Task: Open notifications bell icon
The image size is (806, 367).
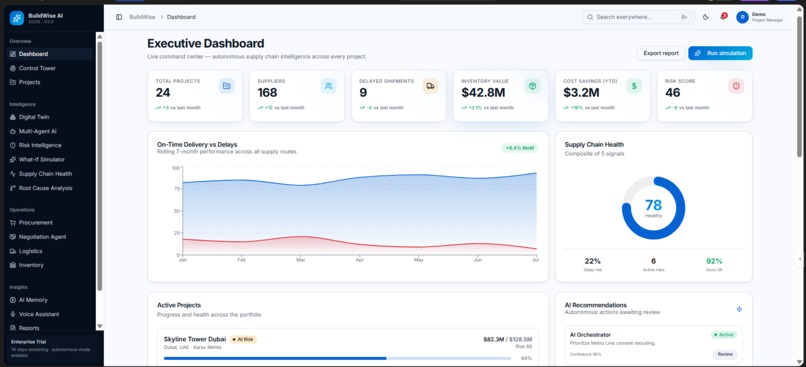Action: (723, 17)
